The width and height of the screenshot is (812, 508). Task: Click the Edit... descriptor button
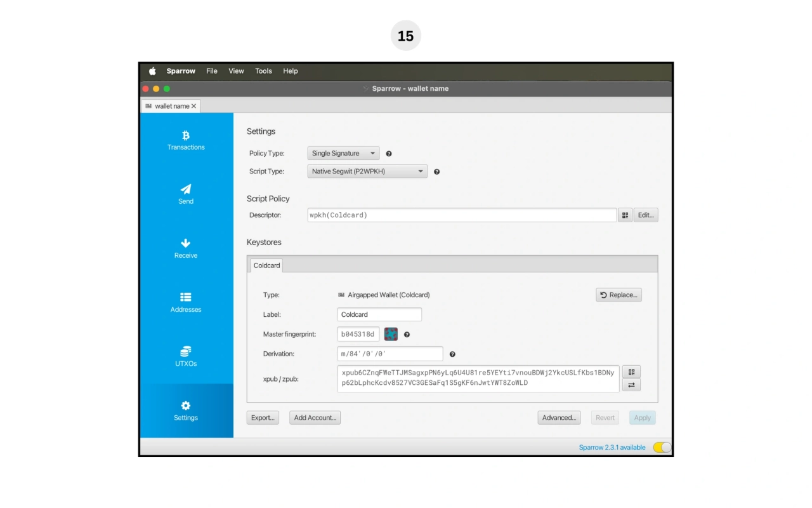[x=646, y=215]
